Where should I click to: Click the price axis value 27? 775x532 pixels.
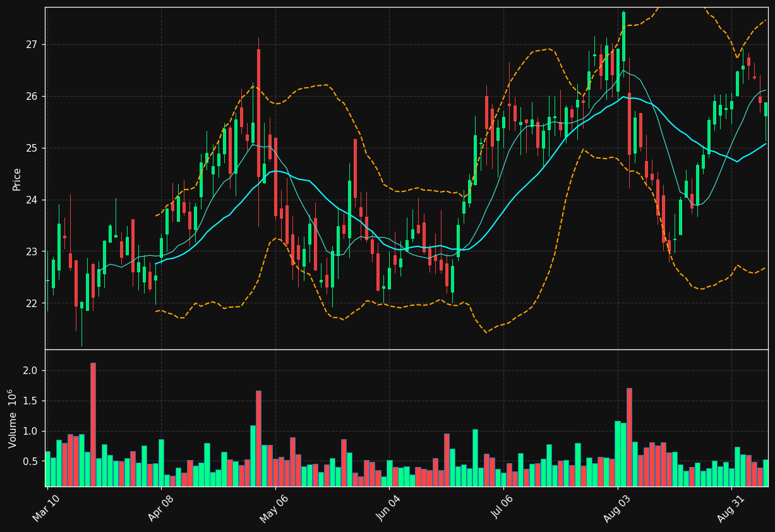click(x=32, y=45)
